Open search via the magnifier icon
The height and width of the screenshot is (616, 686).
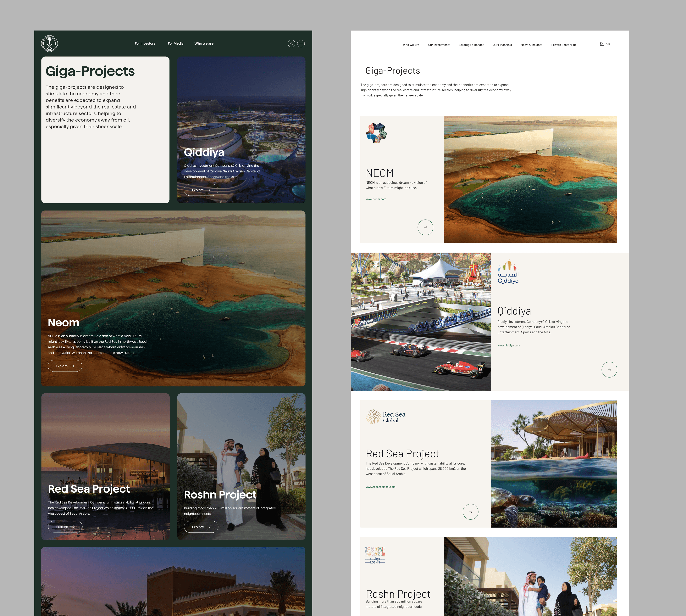click(291, 44)
